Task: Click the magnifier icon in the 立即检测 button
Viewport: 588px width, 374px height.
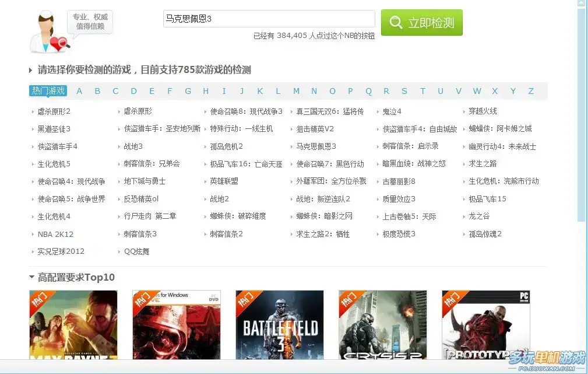Action: 396,23
